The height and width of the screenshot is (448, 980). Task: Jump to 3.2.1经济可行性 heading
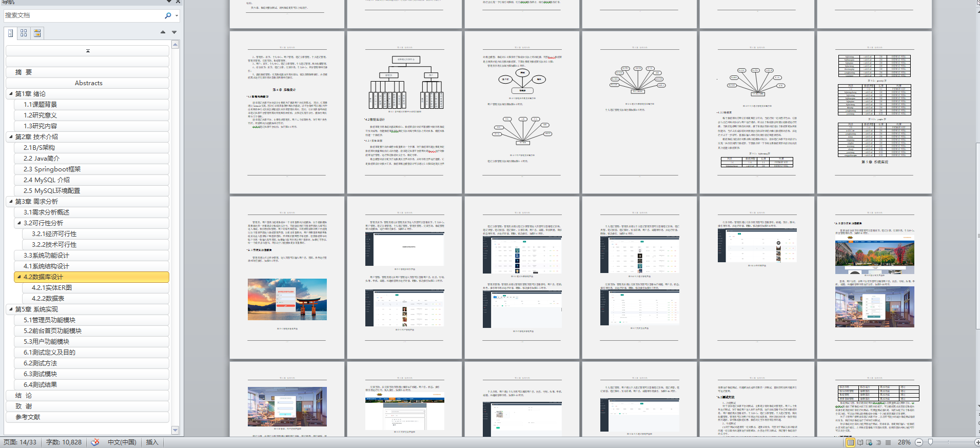[95, 234]
